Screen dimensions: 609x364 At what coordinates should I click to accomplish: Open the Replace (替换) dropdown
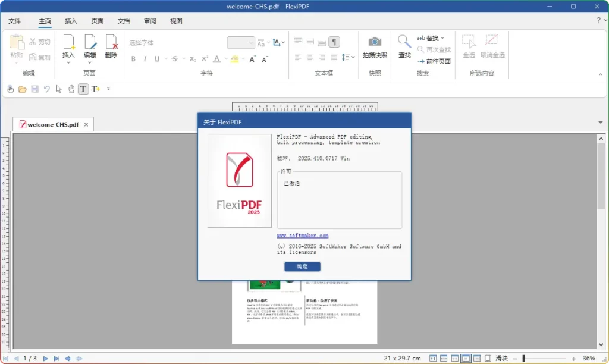431,38
